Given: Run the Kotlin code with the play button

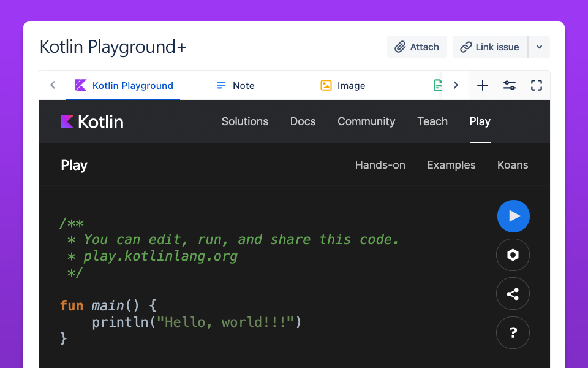Looking at the screenshot, I should click(x=513, y=216).
